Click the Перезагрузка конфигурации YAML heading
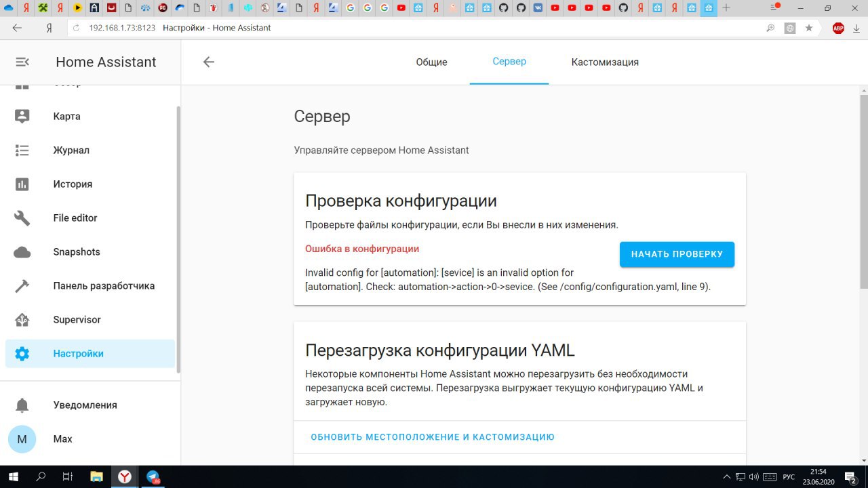The height and width of the screenshot is (488, 868). pos(440,350)
